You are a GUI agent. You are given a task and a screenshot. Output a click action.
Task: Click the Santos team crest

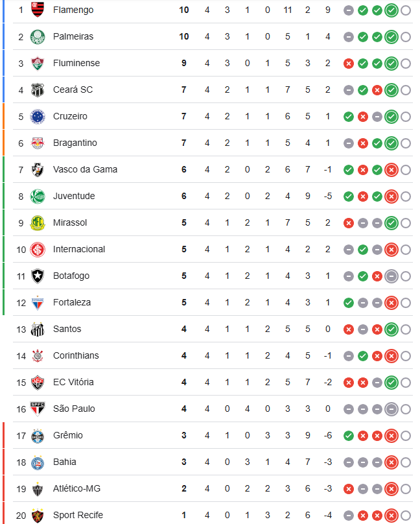38,329
